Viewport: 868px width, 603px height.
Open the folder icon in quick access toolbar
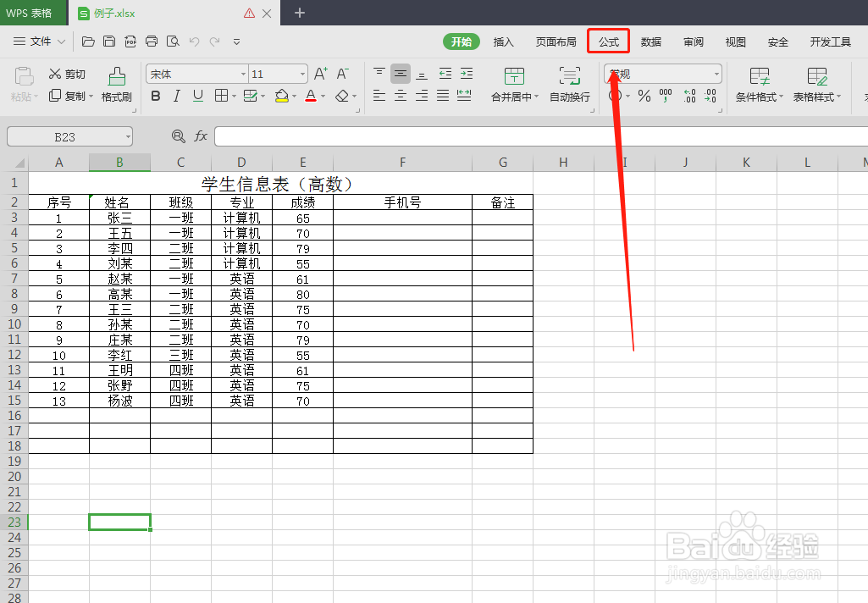pyautogui.click(x=88, y=41)
